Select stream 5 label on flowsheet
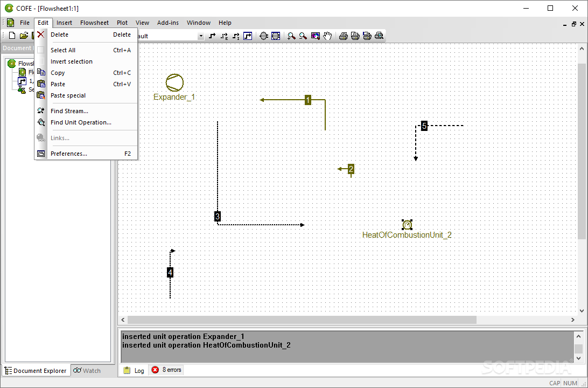 [x=424, y=126]
